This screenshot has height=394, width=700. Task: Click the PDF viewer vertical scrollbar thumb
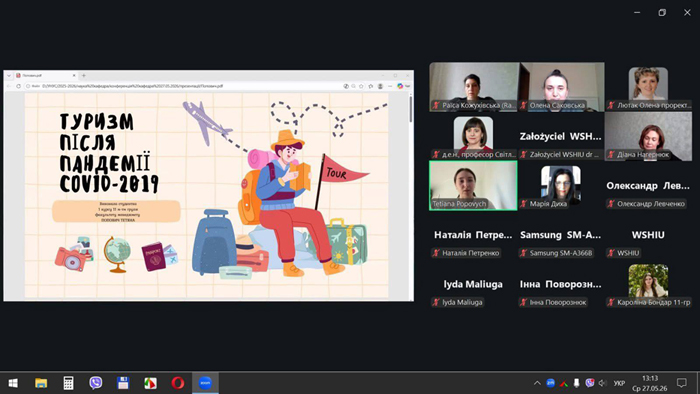pyautogui.click(x=410, y=108)
